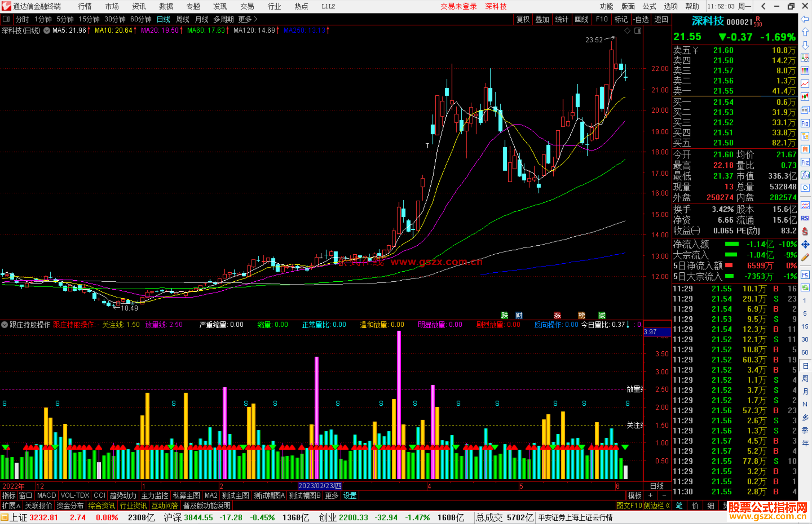Open 模板 template selector
812x524 pixels.
(x=635, y=495)
